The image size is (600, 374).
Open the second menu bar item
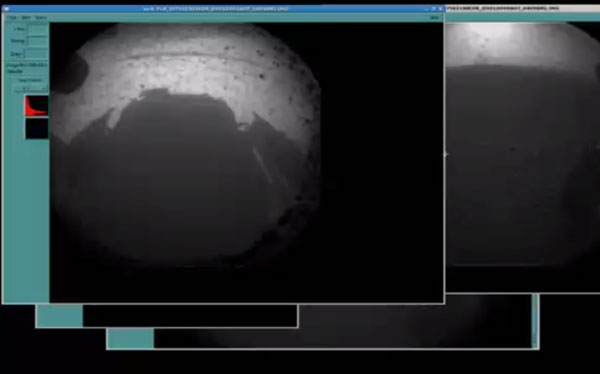(26, 18)
